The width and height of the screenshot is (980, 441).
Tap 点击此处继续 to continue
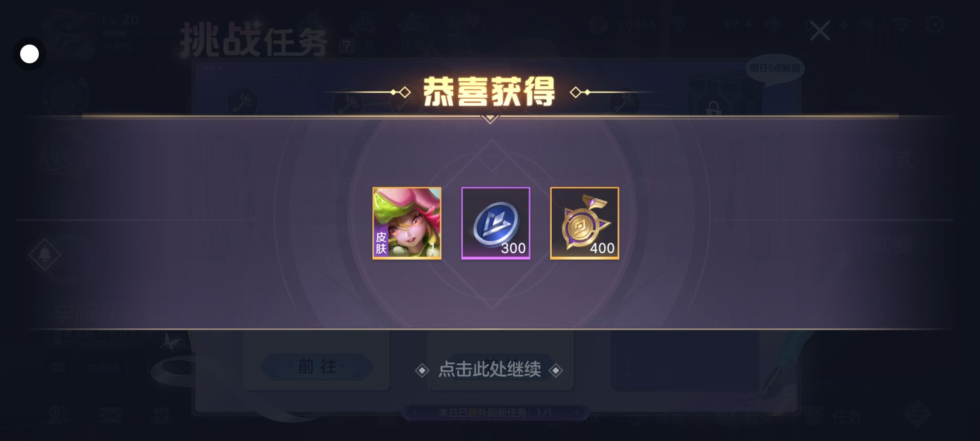pos(489,370)
